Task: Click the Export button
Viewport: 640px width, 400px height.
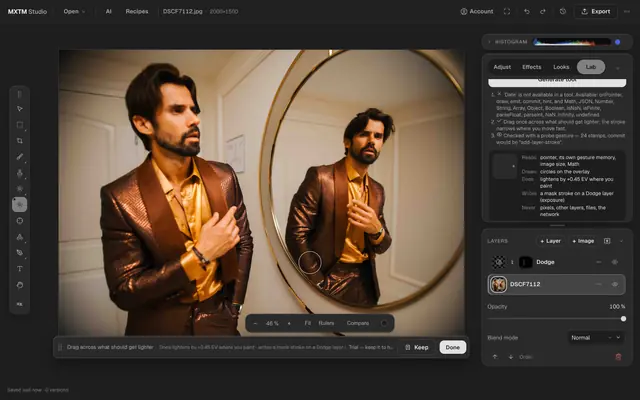Action: coord(596,11)
